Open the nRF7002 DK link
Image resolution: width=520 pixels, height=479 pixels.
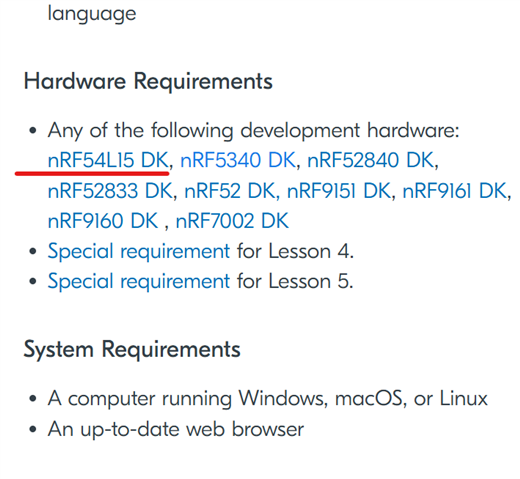point(232,221)
